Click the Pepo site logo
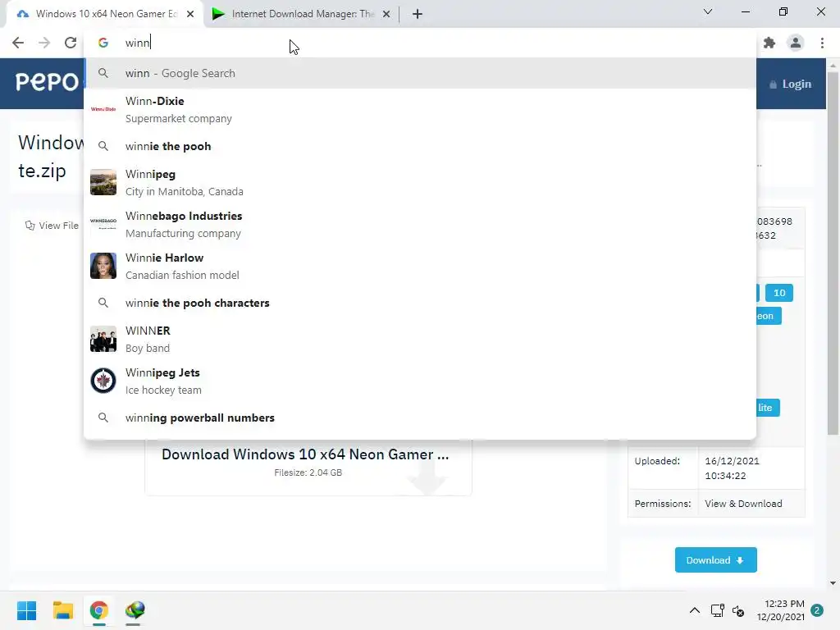The image size is (840, 630). [47, 82]
